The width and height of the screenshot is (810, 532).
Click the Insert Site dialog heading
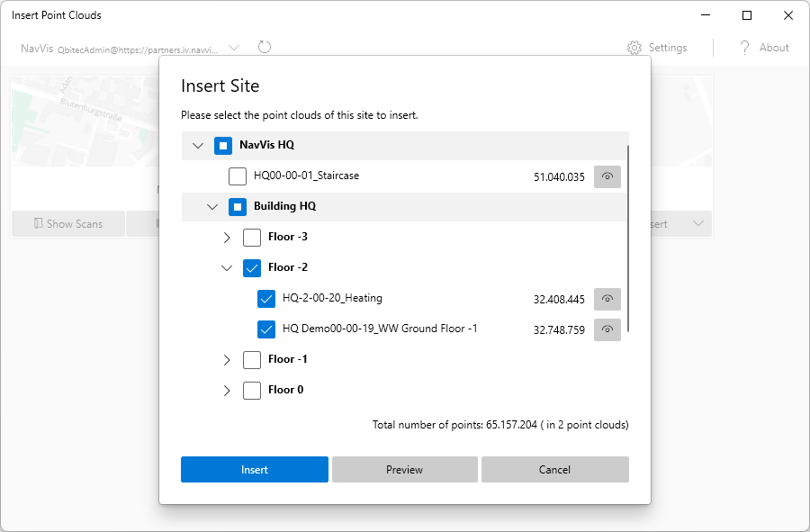pyautogui.click(x=220, y=86)
